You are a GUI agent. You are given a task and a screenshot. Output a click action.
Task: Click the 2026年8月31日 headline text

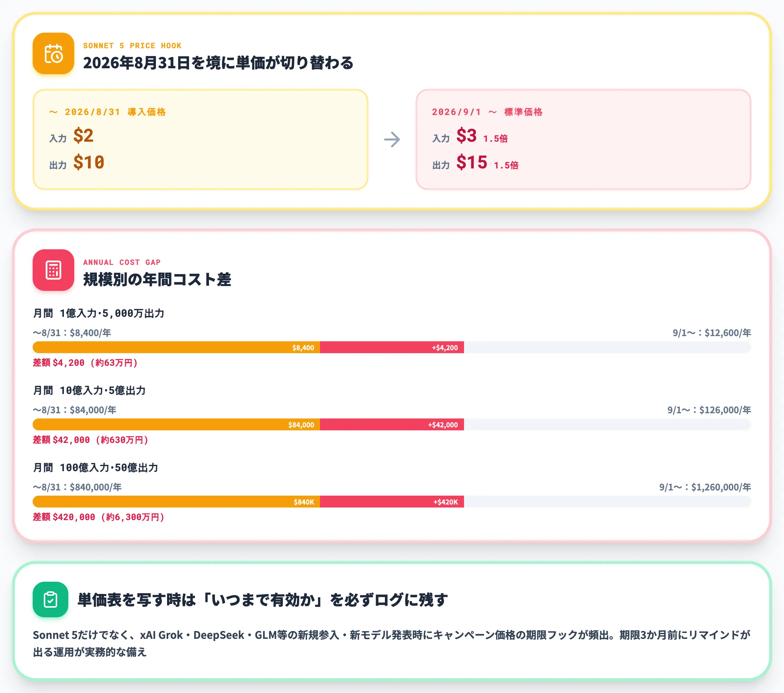click(218, 63)
